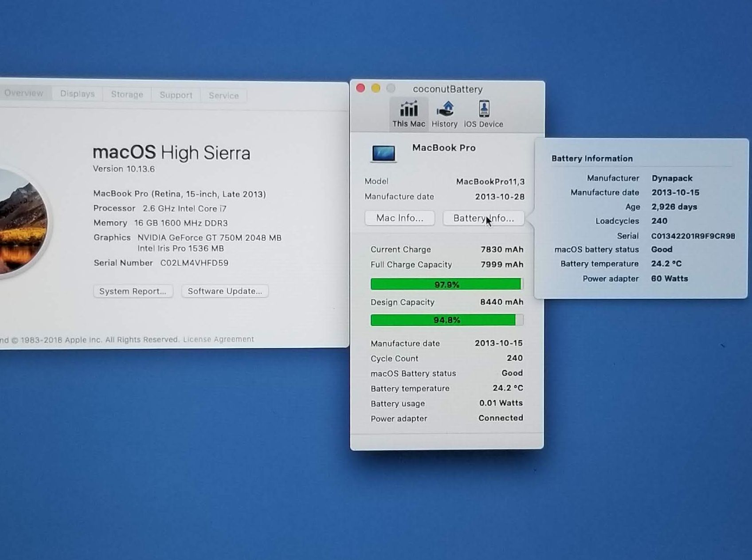The width and height of the screenshot is (752, 560).
Task: Click the 97.9% current charge bar
Action: coord(446,284)
